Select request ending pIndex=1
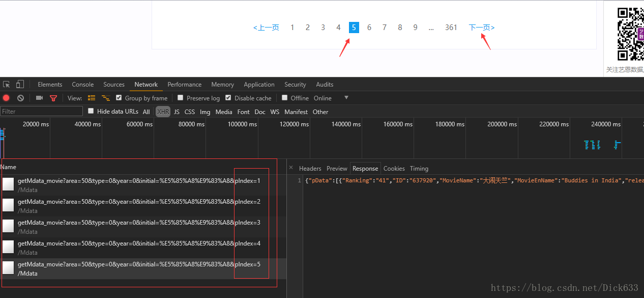Screen dimensions: 644x298 pyautogui.click(x=143, y=185)
